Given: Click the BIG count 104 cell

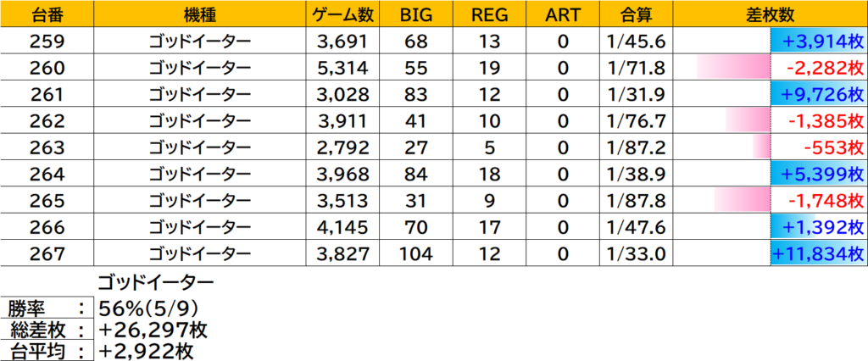Looking at the screenshot, I should (x=419, y=253).
